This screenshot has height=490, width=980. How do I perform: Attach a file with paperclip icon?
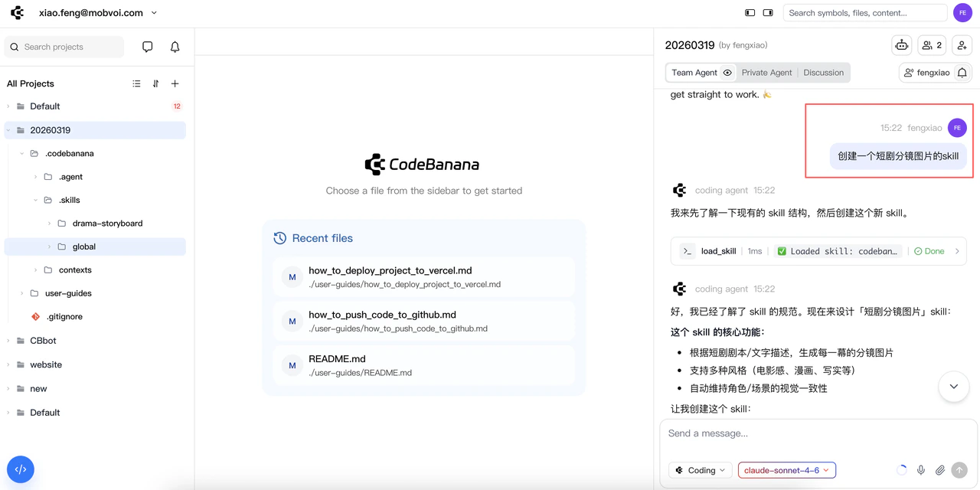940,470
